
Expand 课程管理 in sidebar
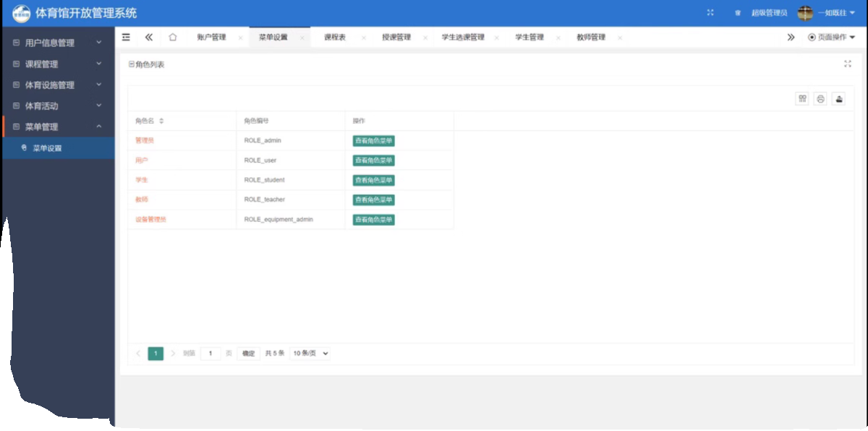pyautogui.click(x=58, y=64)
